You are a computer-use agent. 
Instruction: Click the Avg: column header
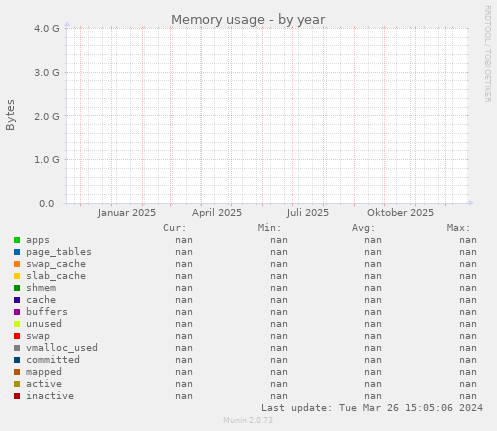(364, 228)
